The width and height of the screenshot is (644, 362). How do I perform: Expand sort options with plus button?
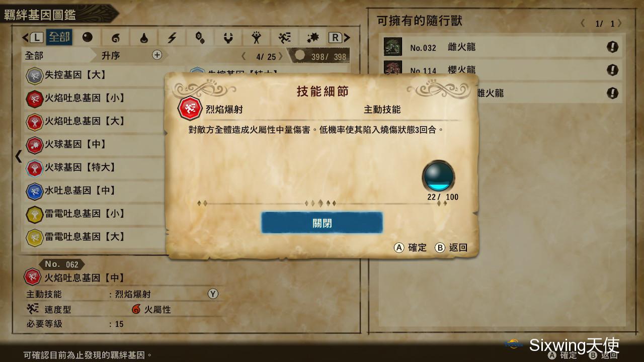click(x=157, y=55)
